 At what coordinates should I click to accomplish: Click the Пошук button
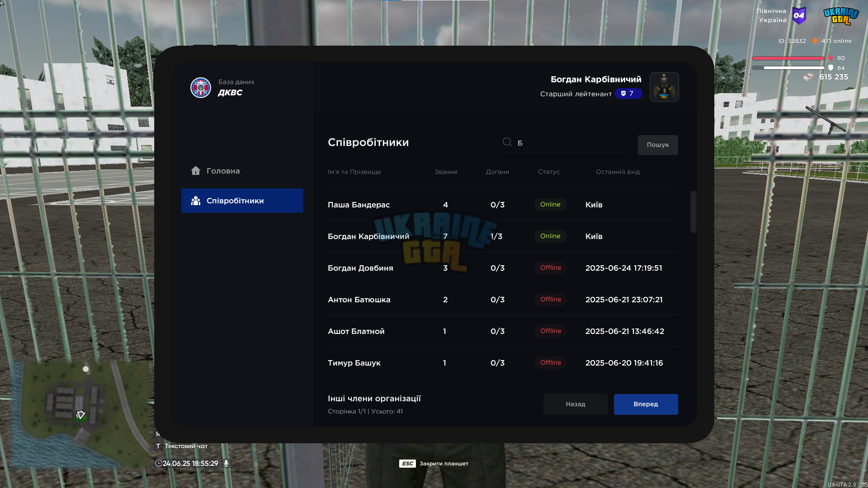coord(658,145)
